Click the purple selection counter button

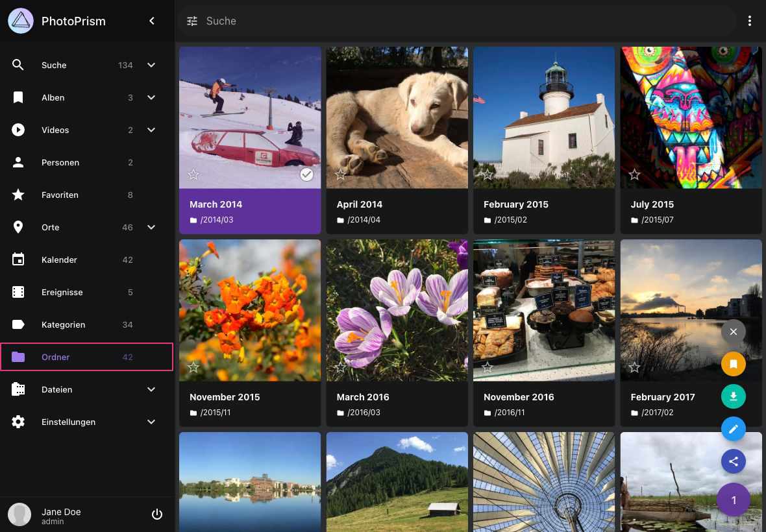click(734, 500)
